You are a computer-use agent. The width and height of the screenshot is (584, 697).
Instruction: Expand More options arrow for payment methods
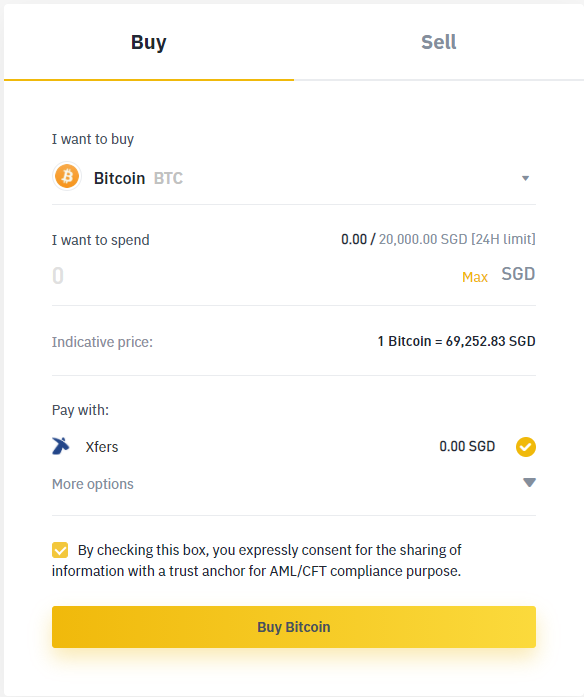(529, 483)
